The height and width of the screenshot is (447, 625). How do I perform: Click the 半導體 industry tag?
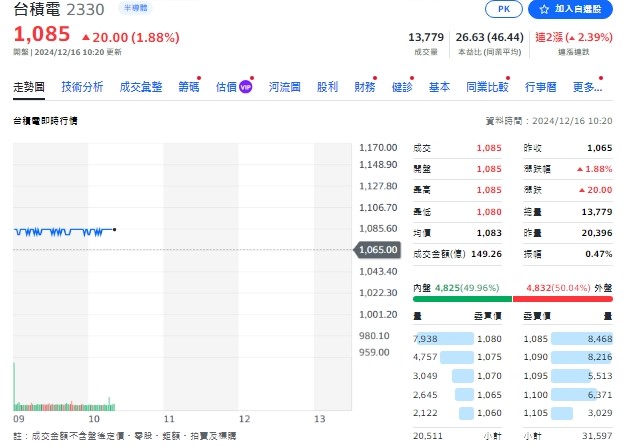coord(136,8)
